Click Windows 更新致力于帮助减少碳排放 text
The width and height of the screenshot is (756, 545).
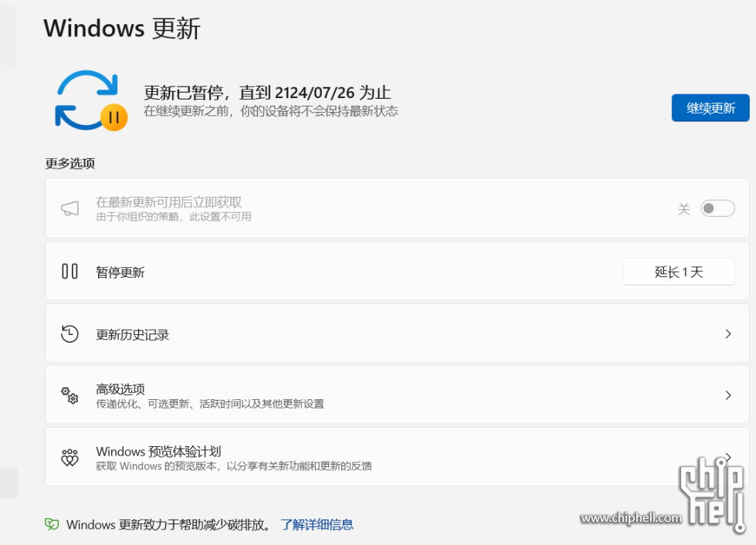(x=169, y=524)
